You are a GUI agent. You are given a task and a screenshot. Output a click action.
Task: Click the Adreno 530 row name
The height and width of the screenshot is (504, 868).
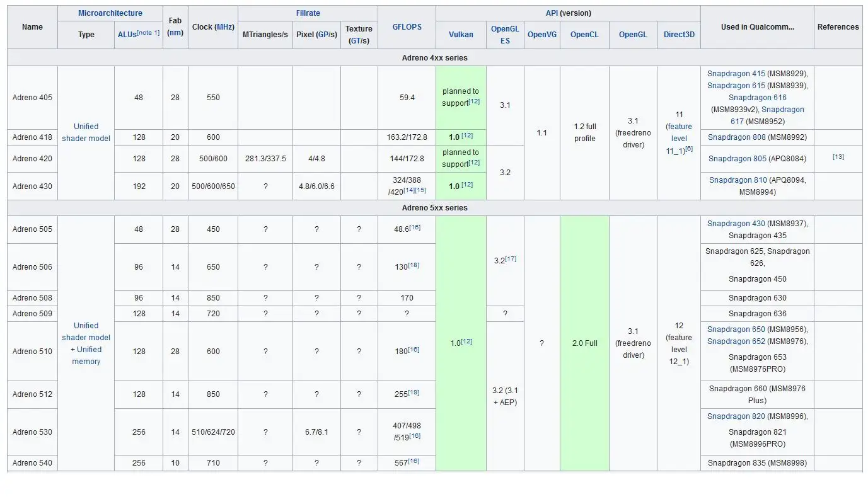[32, 432]
